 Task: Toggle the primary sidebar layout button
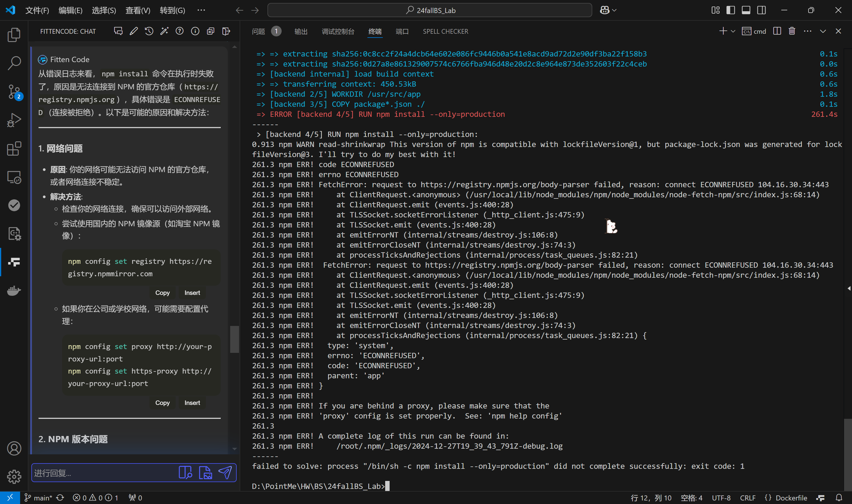[x=730, y=10]
